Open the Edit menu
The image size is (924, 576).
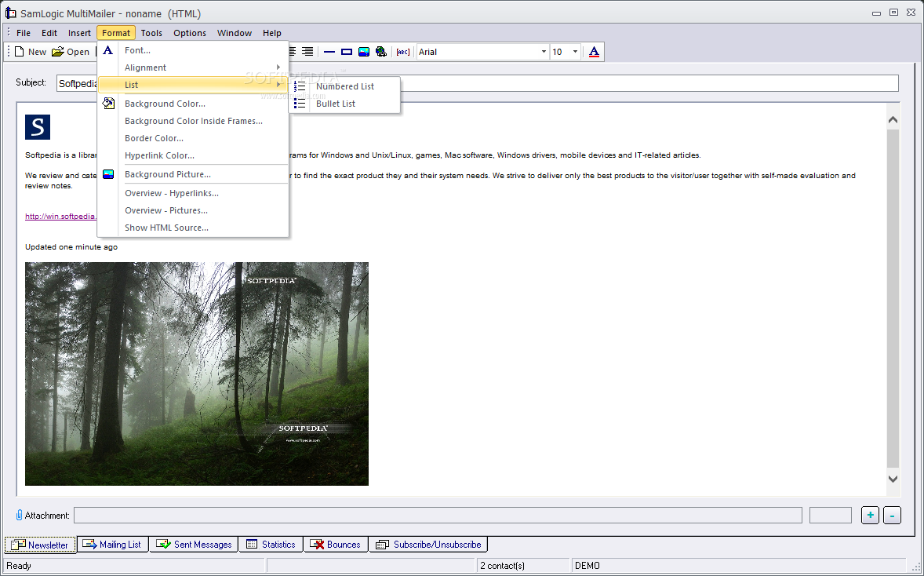point(49,33)
